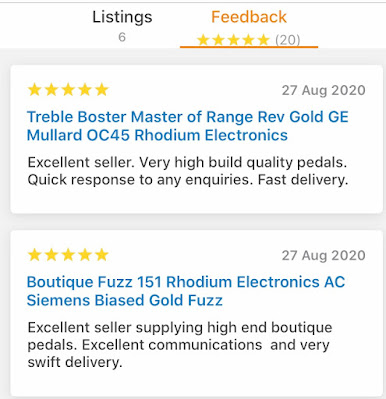Click the first review's 27 Aug 2020 date
Screen dimensions: 386x399
pyautogui.click(x=323, y=90)
